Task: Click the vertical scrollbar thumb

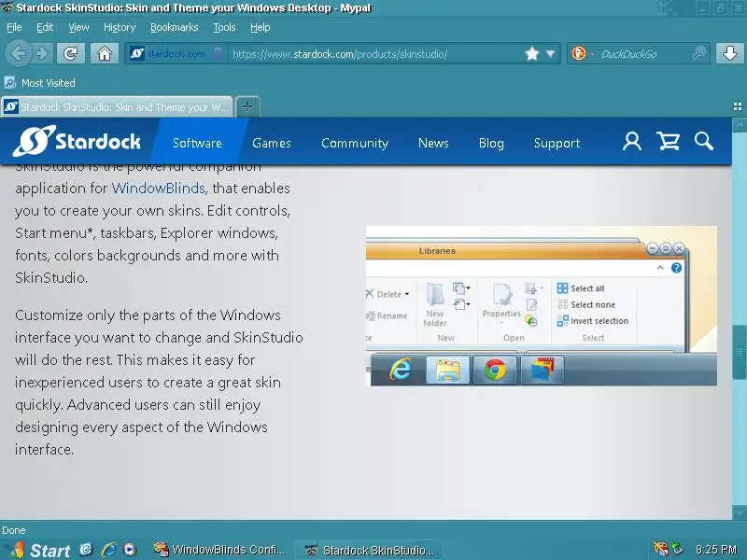Action: (740, 352)
